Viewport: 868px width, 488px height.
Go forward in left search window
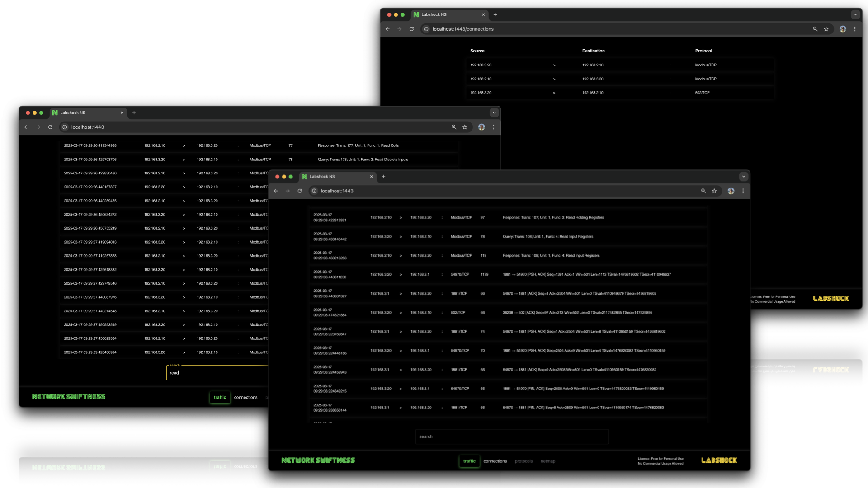38,127
